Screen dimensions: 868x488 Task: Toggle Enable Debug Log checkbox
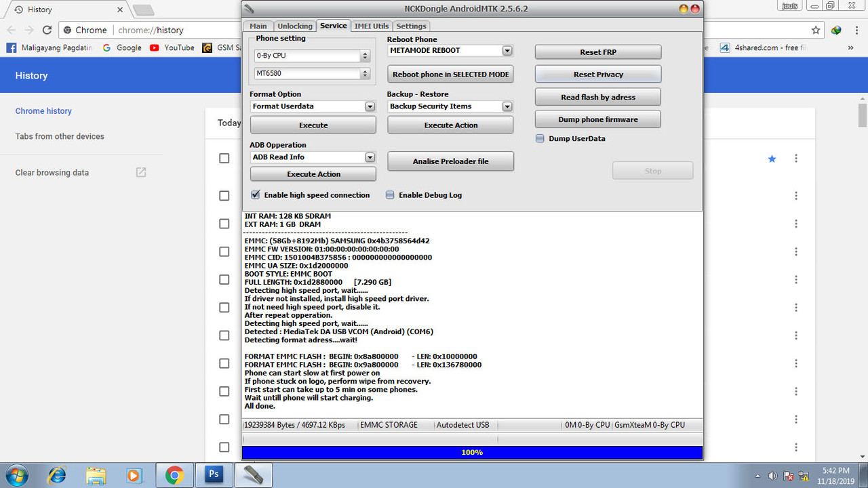click(x=390, y=195)
